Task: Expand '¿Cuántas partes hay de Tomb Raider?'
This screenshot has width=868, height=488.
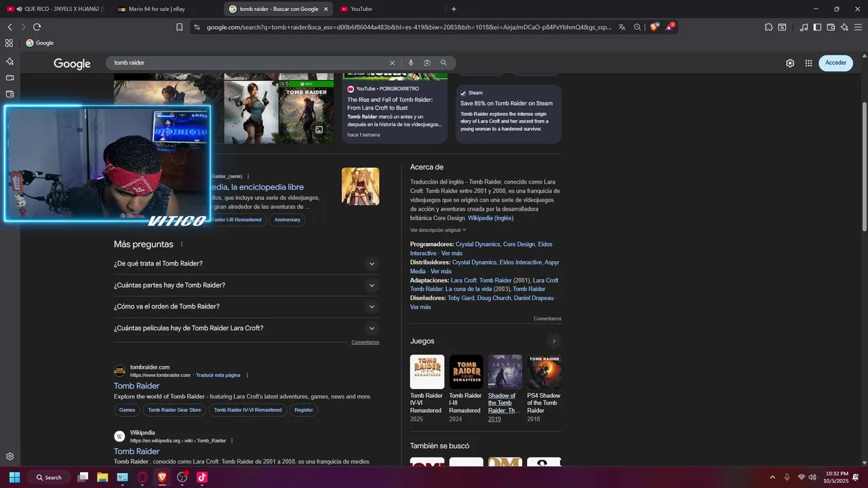Action: point(246,285)
